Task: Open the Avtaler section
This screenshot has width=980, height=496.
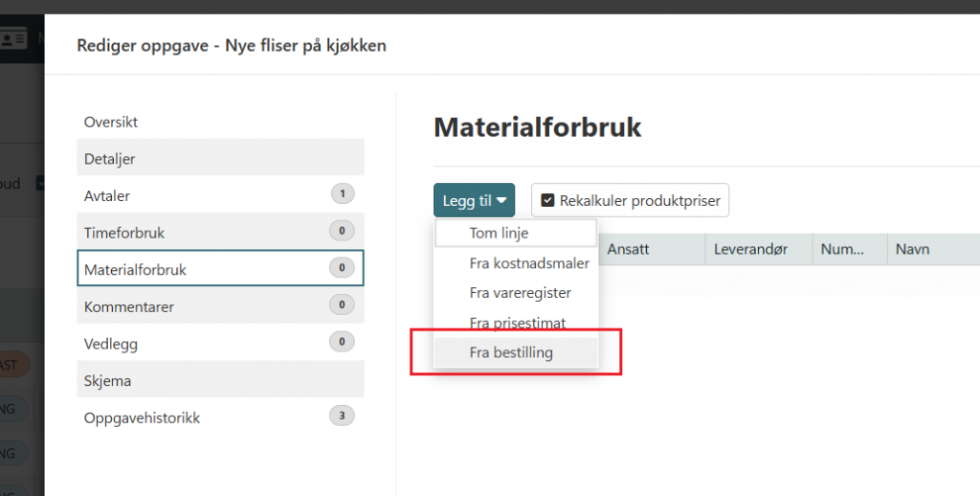Action: [107, 195]
